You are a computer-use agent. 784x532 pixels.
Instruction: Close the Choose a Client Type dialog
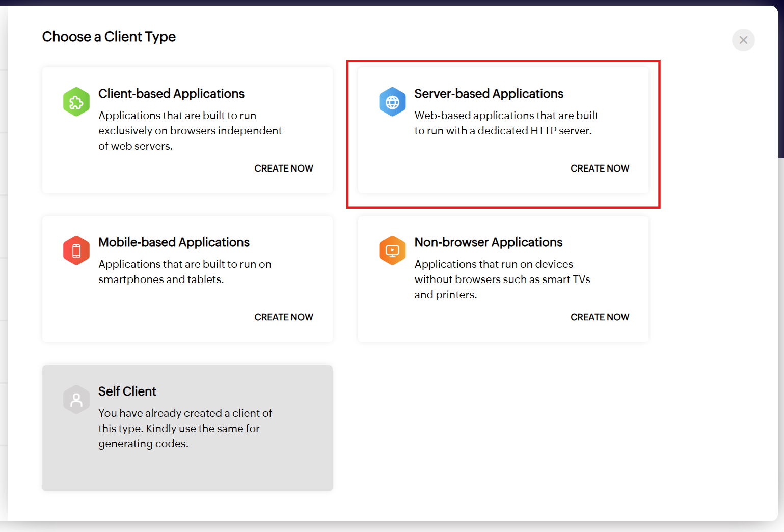pyautogui.click(x=743, y=40)
